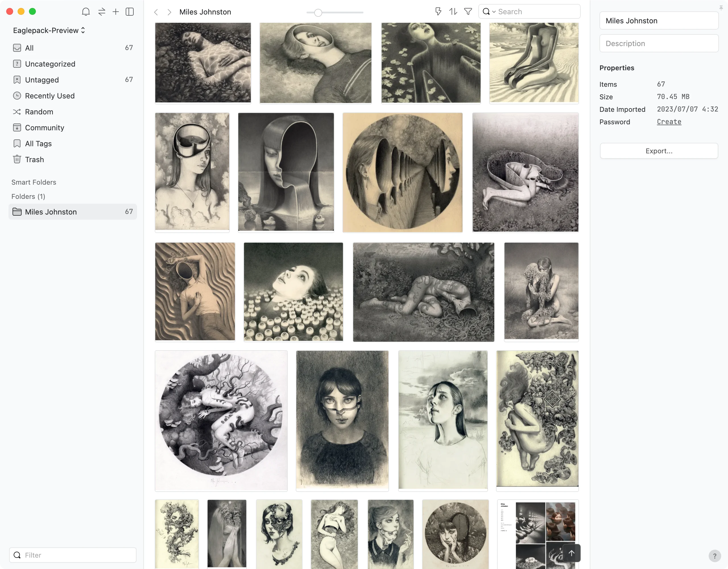The image size is (728, 569).
Task: Select the circular tunnel faces artwork thumbnail
Action: (403, 172)
